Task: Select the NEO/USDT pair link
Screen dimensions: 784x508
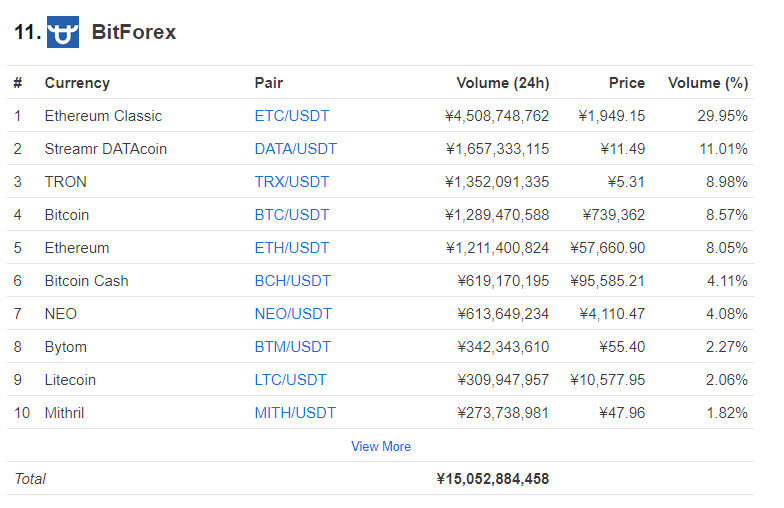Action: coord(292,314)
